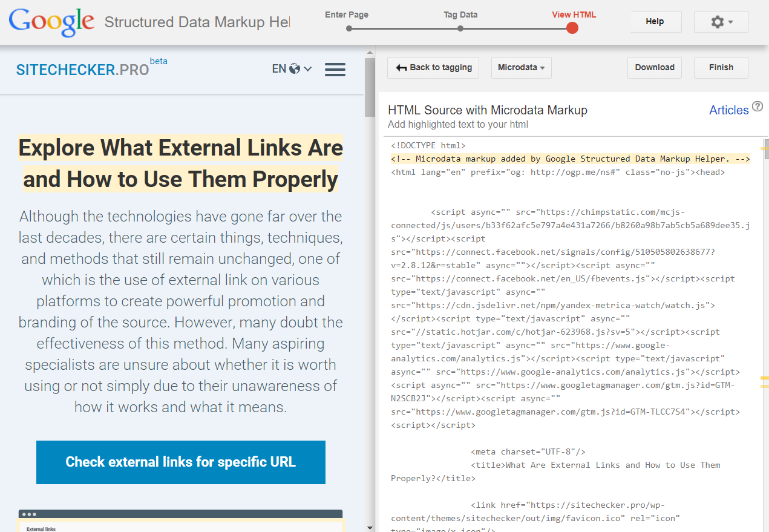Click the Finish button
The width and height of the screenshot is (769, 532).
(721, 68)
